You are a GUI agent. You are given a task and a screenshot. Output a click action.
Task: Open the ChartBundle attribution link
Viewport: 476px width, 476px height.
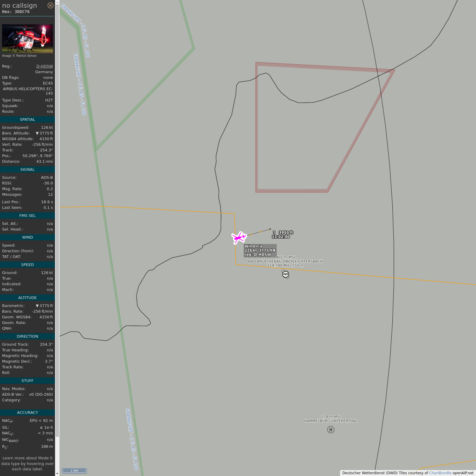[x=440, y=473]
